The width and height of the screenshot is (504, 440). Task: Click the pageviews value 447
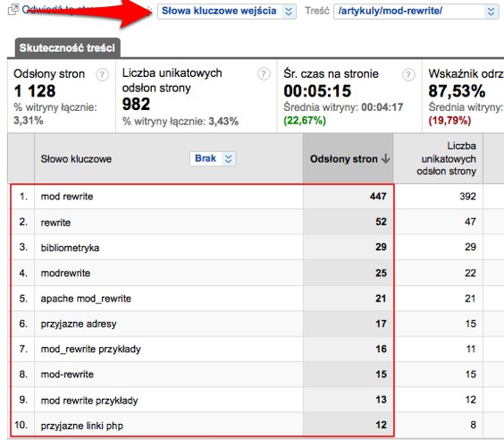click(x=378, y=196)
